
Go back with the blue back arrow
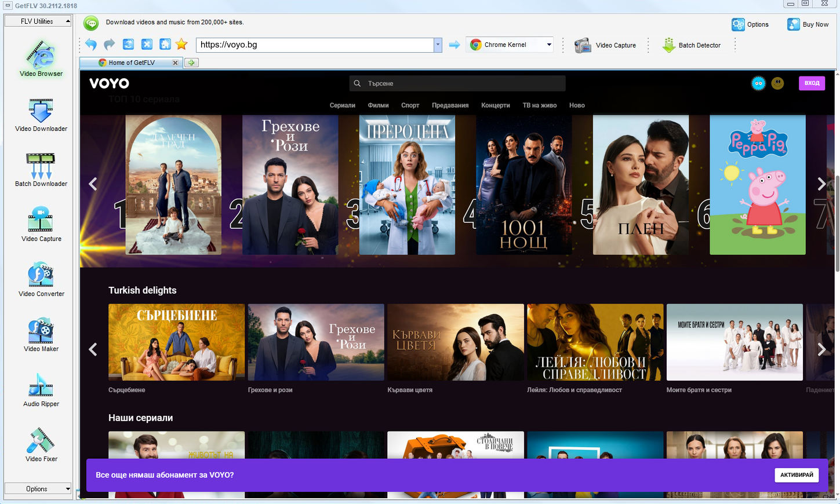point(91,44)
